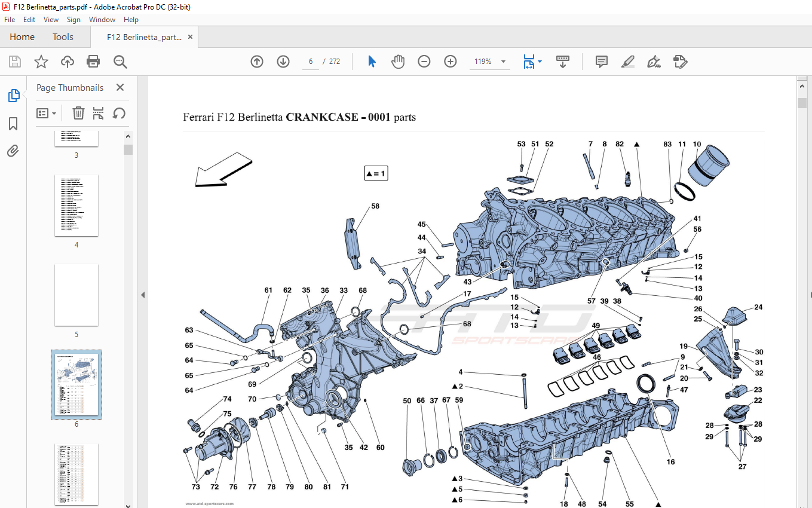This screenshot has width=812, height=508.
Task: Add a comment with the sticky note icon
Action: [602, 62]
